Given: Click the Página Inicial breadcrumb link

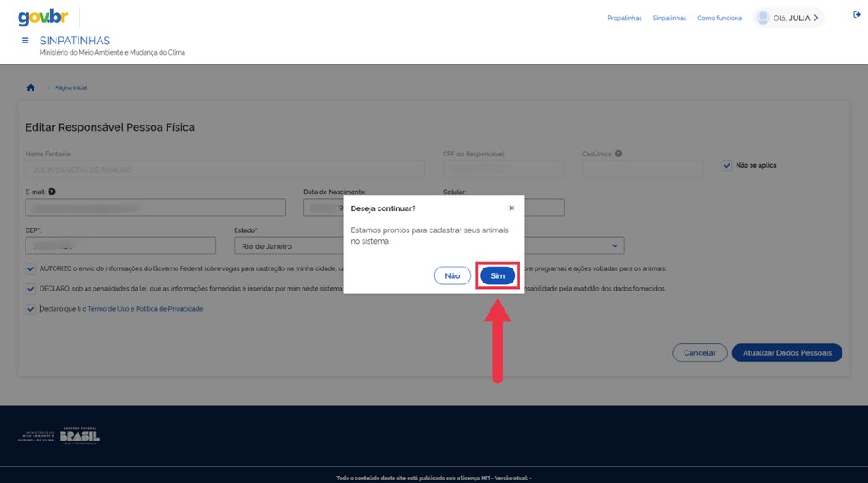Looking at the screenshot, I should click(x=71, y=87).
